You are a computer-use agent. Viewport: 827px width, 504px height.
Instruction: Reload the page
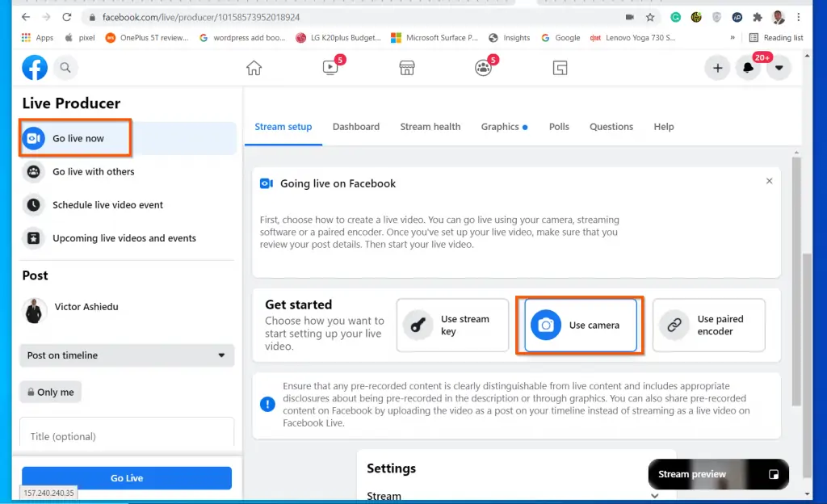coord(67,18)
